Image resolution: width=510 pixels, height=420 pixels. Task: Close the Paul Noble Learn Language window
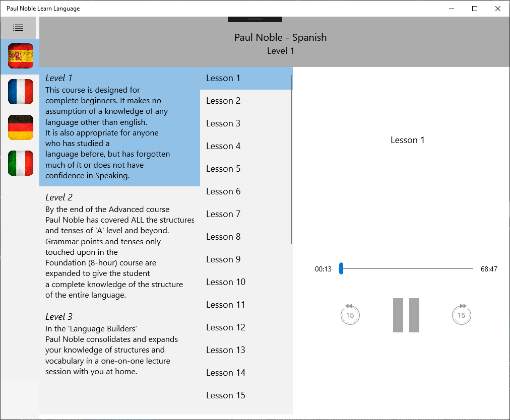pyautogui.click(x=498, y=9)
